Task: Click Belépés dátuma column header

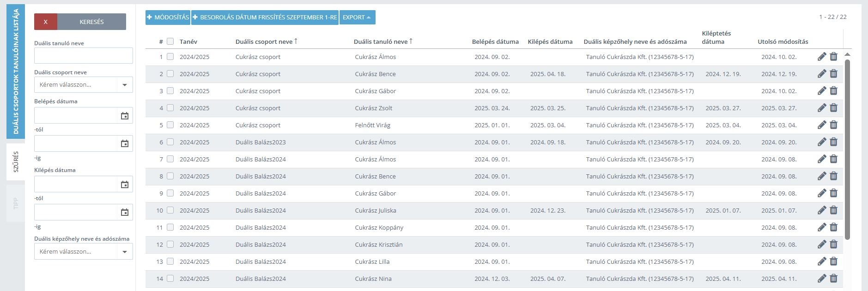Action: click(495, 42)
